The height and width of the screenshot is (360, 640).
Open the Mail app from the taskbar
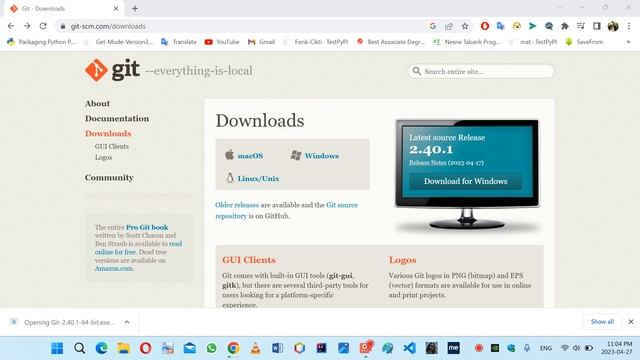(x=189, y=348)
